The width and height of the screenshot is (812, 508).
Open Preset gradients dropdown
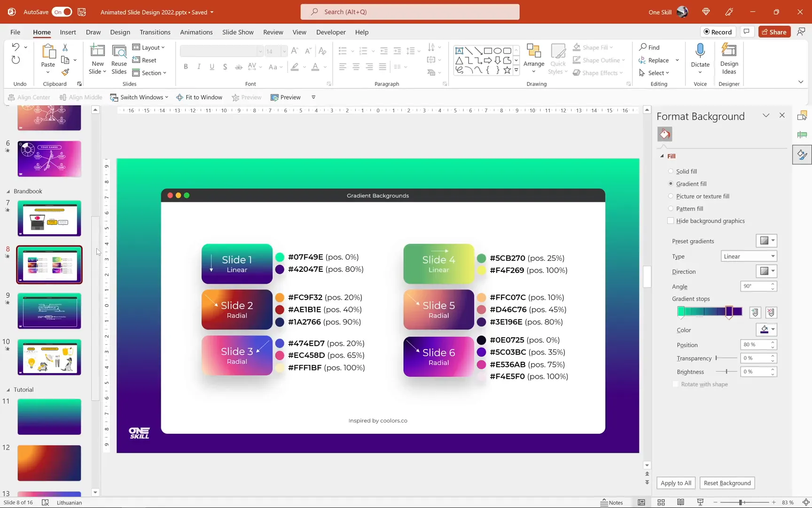tap(766, 241)
